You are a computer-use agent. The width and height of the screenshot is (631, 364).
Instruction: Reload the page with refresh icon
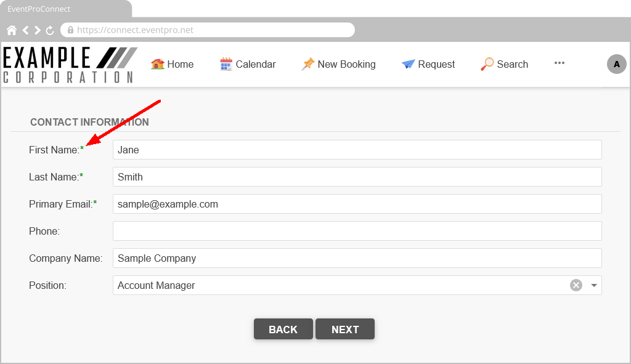tap(50, 30)
